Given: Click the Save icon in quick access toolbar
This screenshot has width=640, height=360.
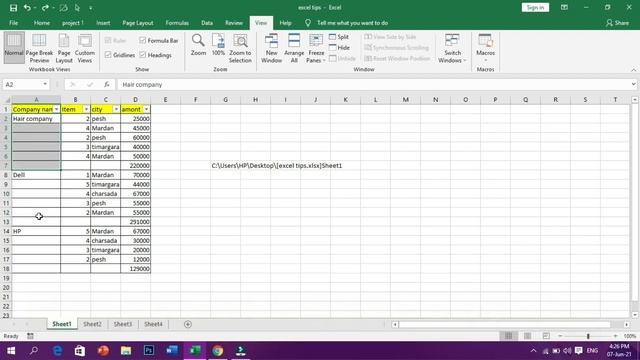Looking at the screenshot, I should tap(13, 8).
